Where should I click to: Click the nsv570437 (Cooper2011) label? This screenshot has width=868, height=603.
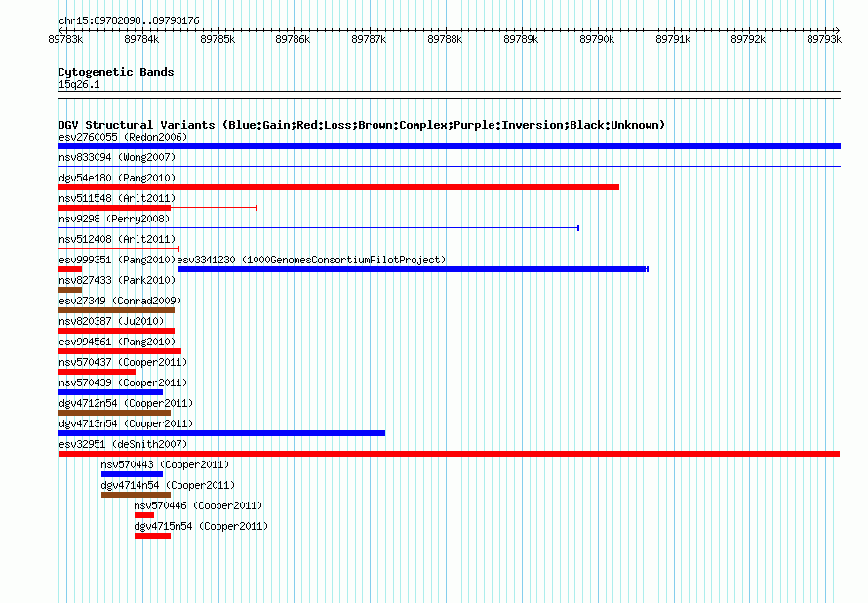pos(123,362)
